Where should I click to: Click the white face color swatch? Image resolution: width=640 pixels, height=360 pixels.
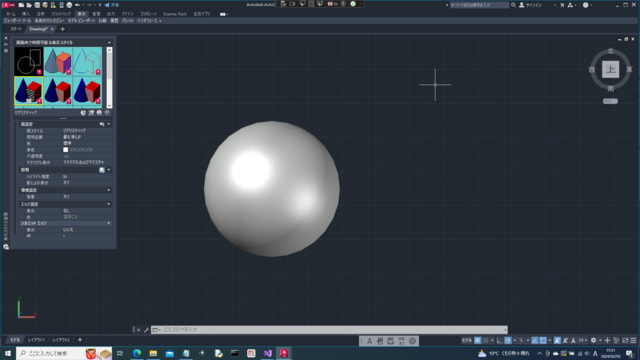pyautogui.click(x=66, y=150)
